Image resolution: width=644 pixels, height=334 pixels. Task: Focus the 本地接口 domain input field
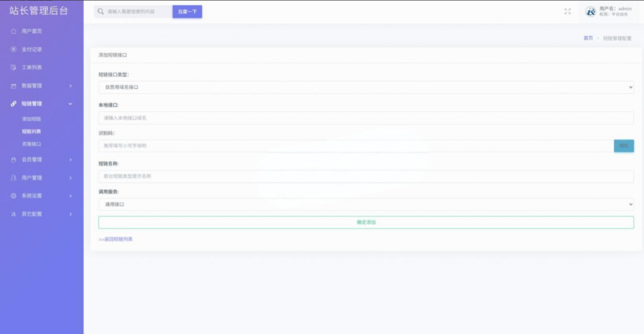coord(365,118)
